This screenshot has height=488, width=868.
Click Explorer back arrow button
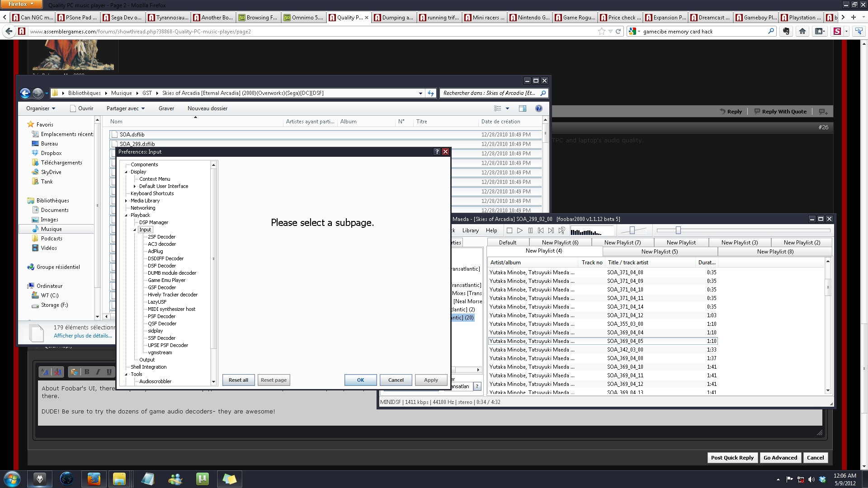[25, 93]
